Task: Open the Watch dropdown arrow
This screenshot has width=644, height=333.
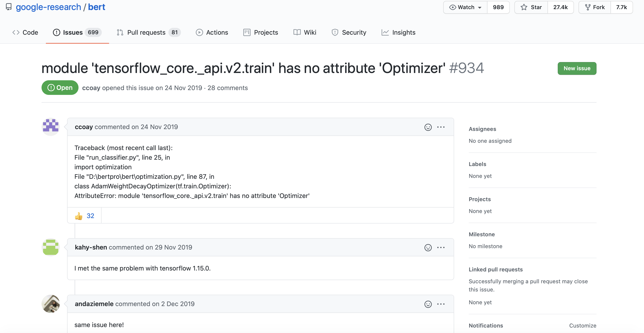Action: click(x=479, y=7)
